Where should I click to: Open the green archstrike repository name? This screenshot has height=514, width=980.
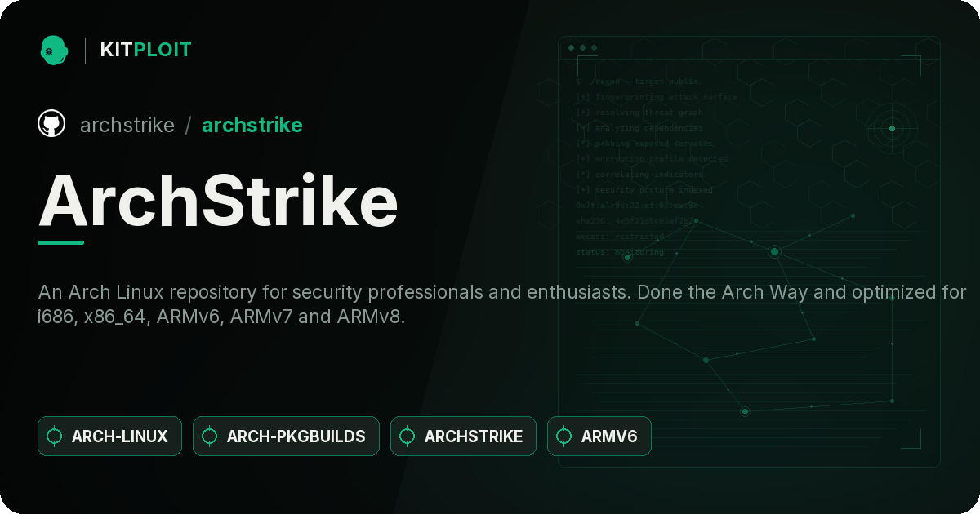(252, 125)
